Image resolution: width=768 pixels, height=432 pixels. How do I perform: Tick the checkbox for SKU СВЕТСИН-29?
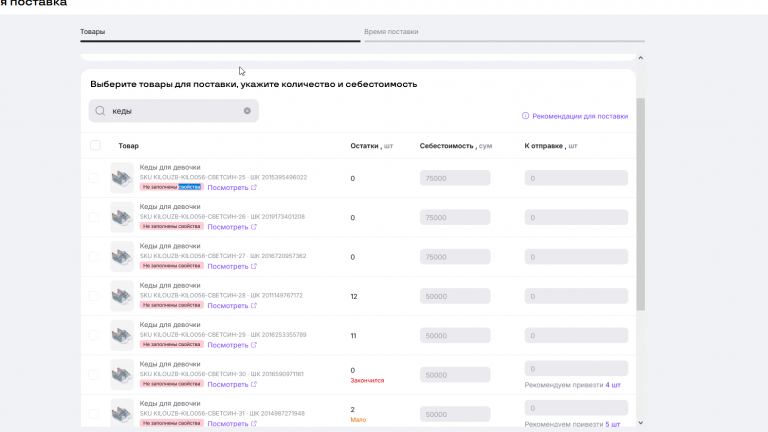tap(93, 335)
